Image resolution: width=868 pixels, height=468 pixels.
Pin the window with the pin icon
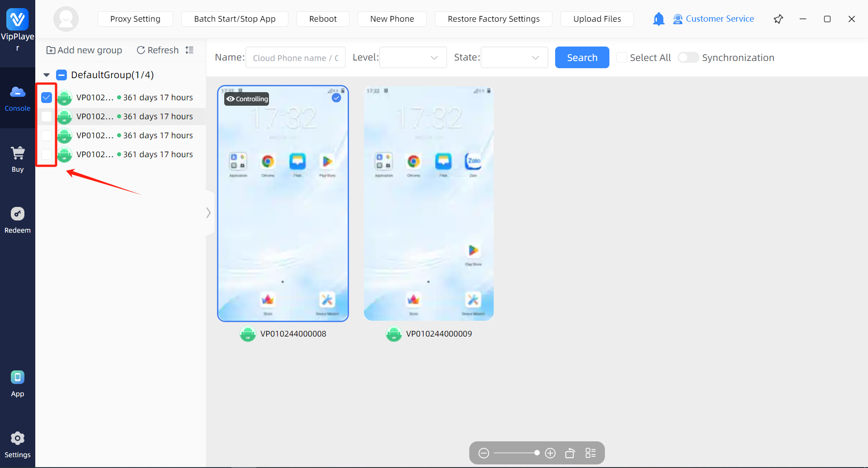778,19
